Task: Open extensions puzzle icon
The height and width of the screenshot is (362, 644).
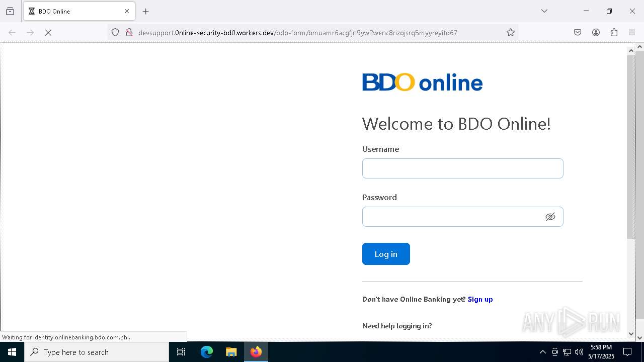Action: 614,33
